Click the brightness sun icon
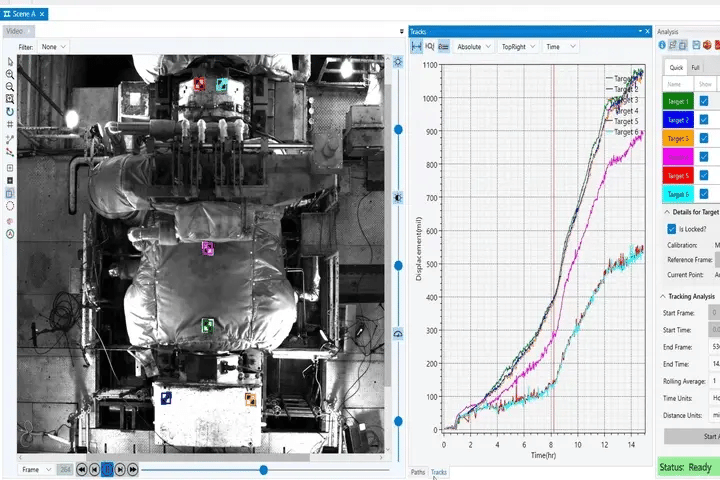720x480 pixels. coord(398,62)
